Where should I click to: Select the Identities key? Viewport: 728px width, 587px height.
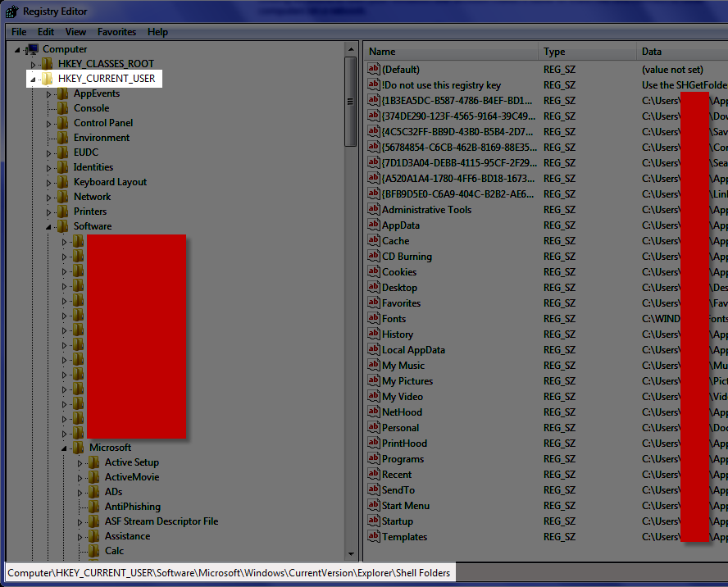pos(93,167)
